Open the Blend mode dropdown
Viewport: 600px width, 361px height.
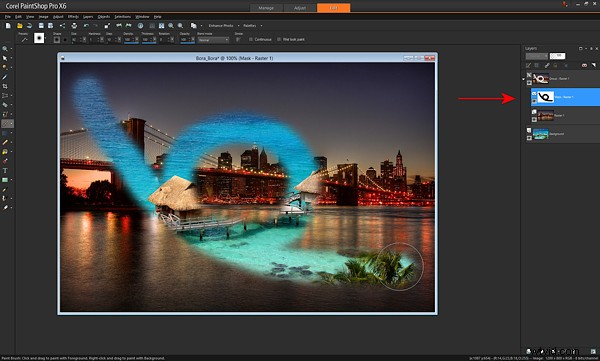click(x=213, y=40)
